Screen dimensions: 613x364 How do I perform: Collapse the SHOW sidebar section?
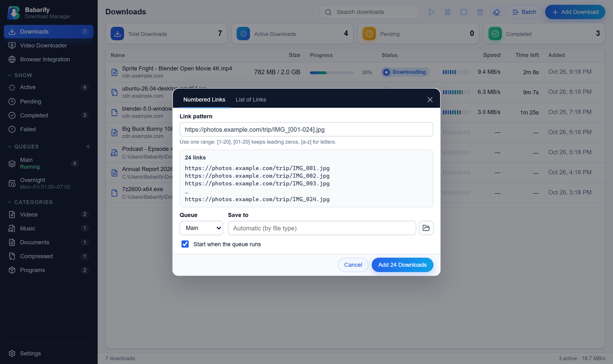coord(20,75)
